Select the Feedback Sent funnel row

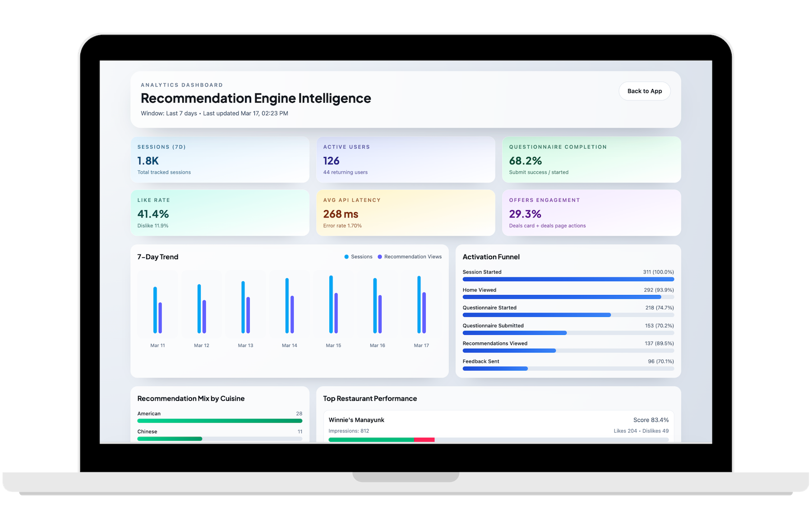coord(568,365)
